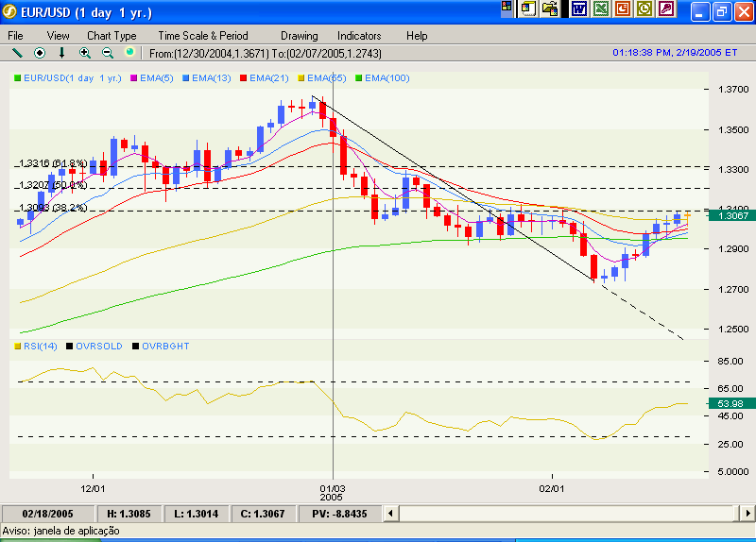This screenshot has height=542, width=756.
Task: Click the date field 02/18/2005
Action: pos(48,514)
